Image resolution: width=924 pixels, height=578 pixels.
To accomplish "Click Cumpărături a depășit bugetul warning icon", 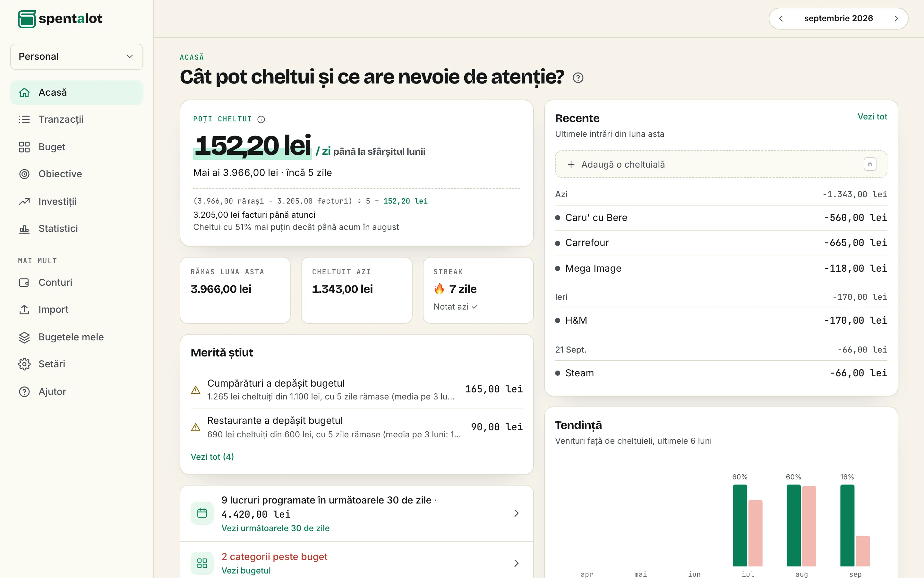I will pos(195,390).
